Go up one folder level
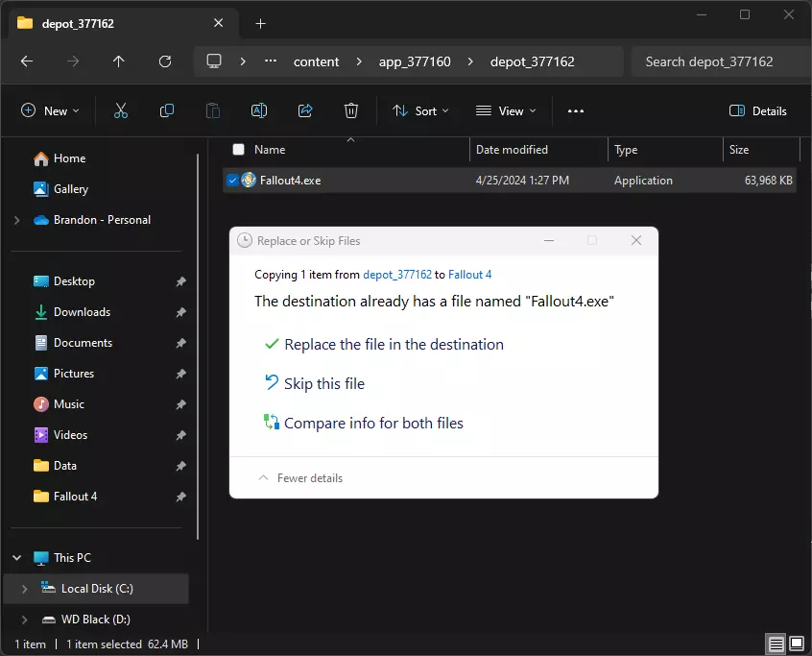Viewport: 812px width, 656px height. 119,61
